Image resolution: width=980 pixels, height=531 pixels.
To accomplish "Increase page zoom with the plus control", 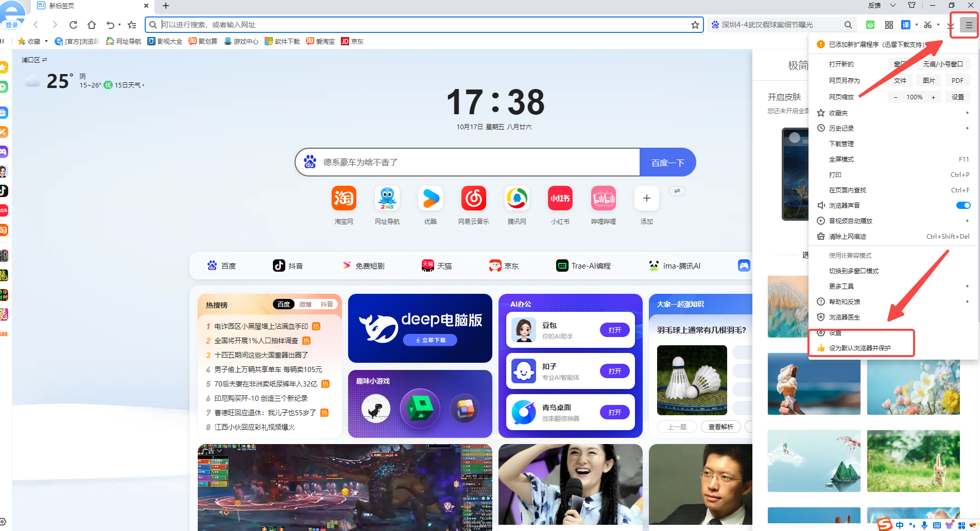I will (x=933, y=97).
